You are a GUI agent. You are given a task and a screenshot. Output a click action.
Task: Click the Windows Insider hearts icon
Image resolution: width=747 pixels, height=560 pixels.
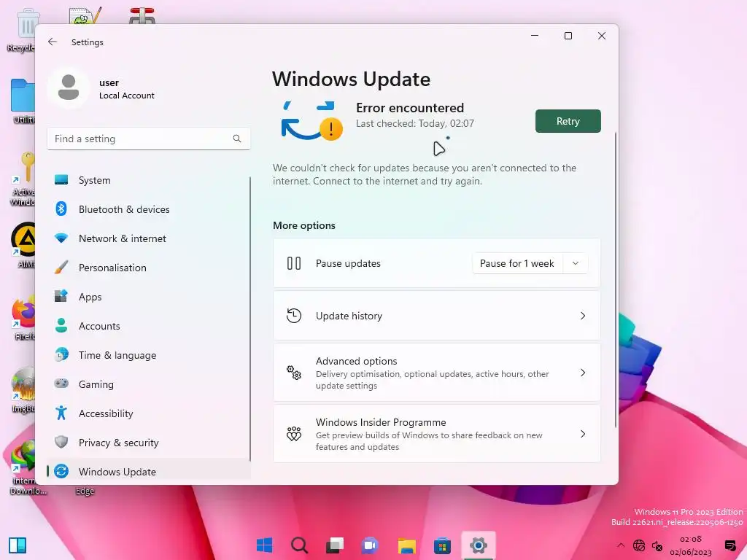point(294,434)
